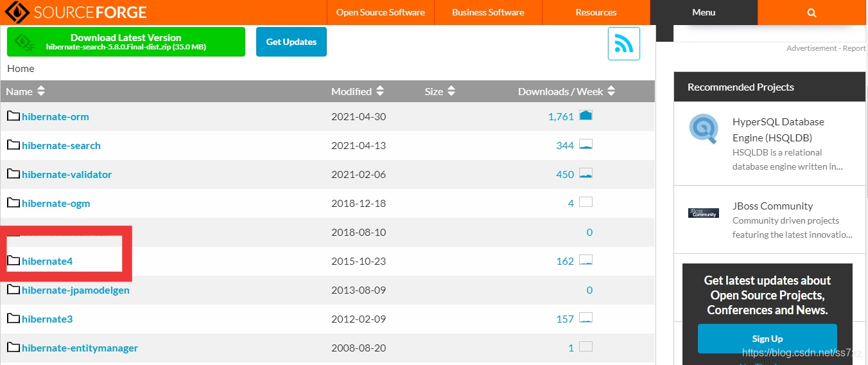Click the hibernate-validator folder icon

click(x=13, y=174)
